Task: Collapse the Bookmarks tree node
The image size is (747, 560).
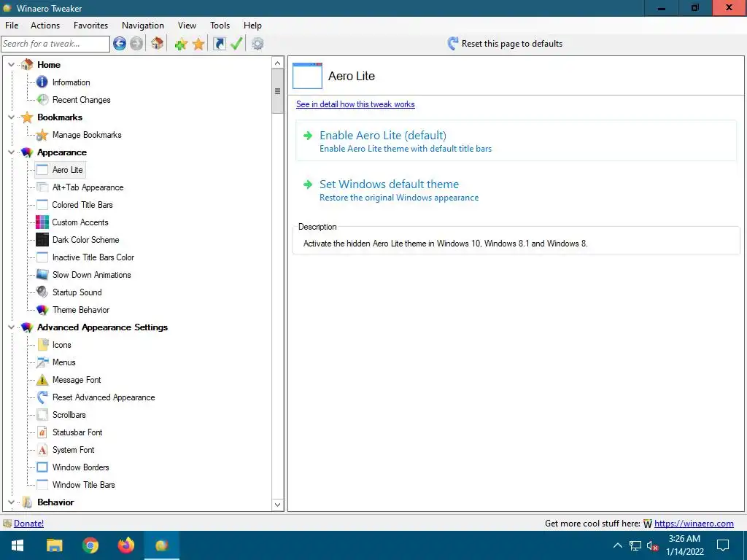Action: [x=11, y=117]
